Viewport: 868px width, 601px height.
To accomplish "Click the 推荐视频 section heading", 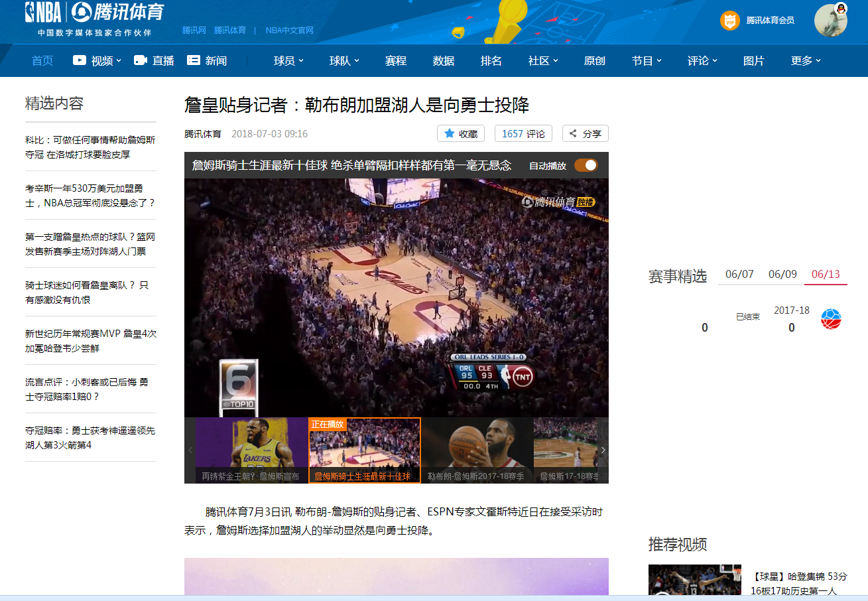I will [678, 545].
